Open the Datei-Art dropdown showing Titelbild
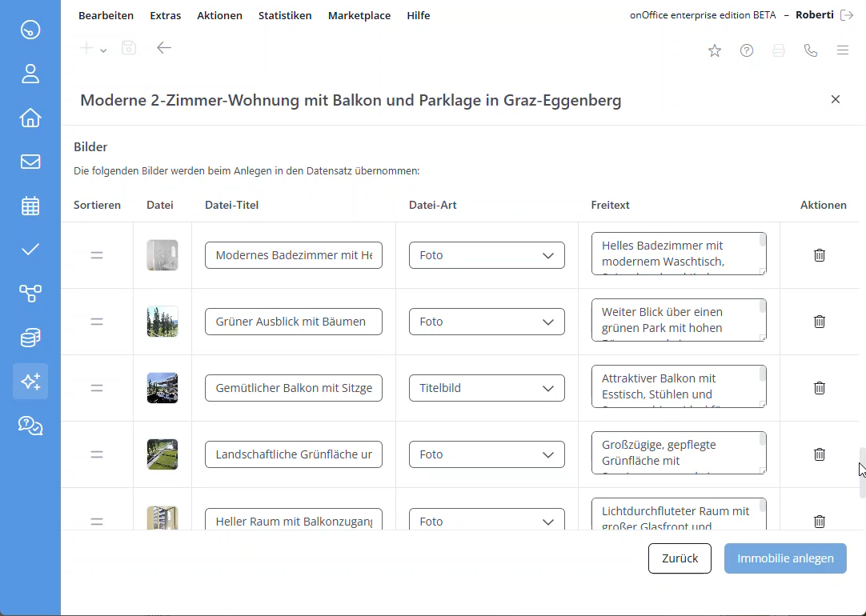 coord(486,387)
